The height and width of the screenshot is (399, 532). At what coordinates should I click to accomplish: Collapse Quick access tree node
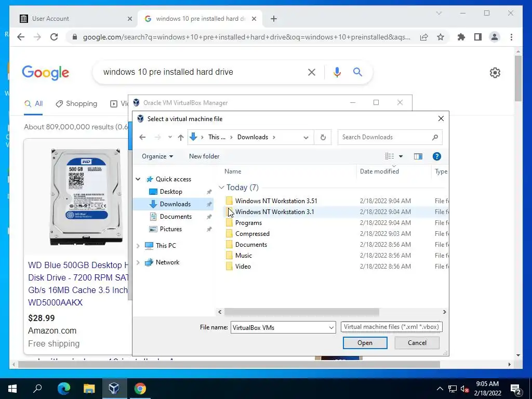pyautogui.click(x=138, y=179)
